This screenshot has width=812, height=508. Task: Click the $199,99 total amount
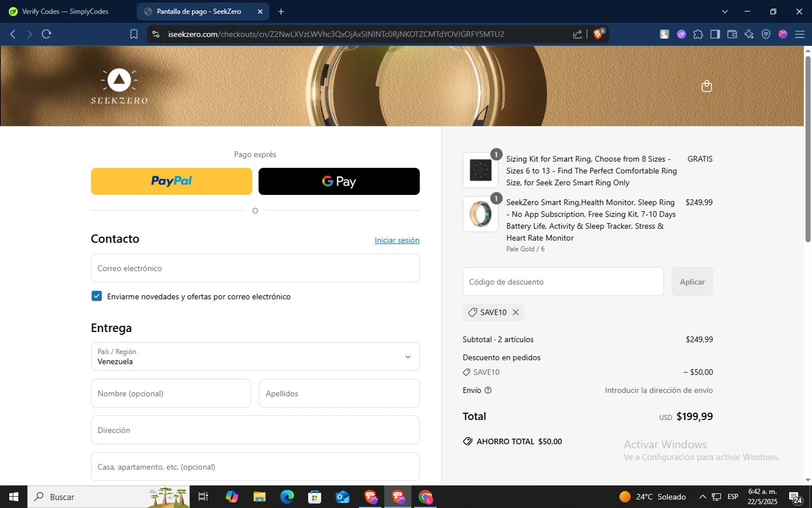[x=695, y=416]
